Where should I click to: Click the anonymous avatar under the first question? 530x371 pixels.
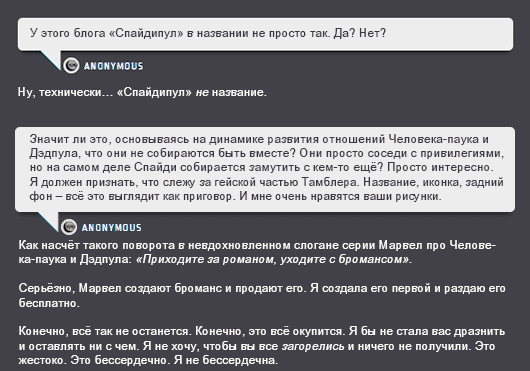coord(71,66)
